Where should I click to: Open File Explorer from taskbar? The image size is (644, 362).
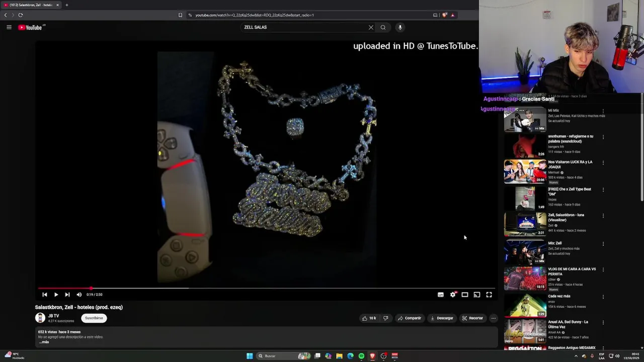click(340, 356)
